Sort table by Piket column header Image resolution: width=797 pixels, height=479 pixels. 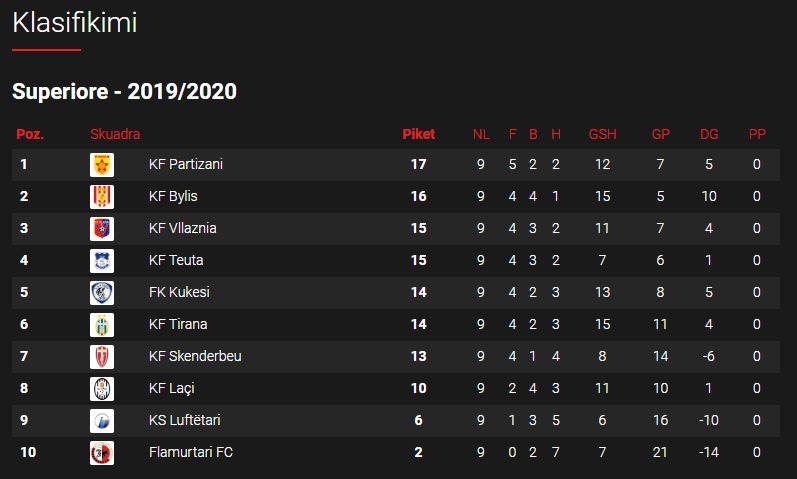pos(418,134)
